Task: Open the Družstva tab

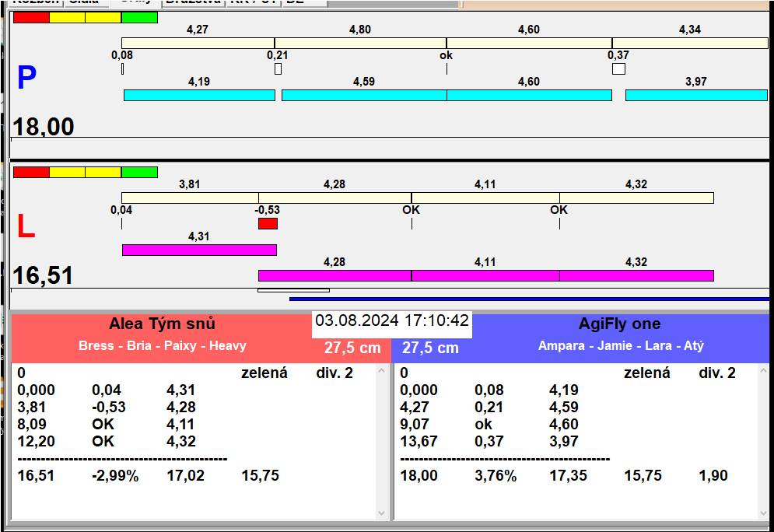Action: [x=192, y=2]
